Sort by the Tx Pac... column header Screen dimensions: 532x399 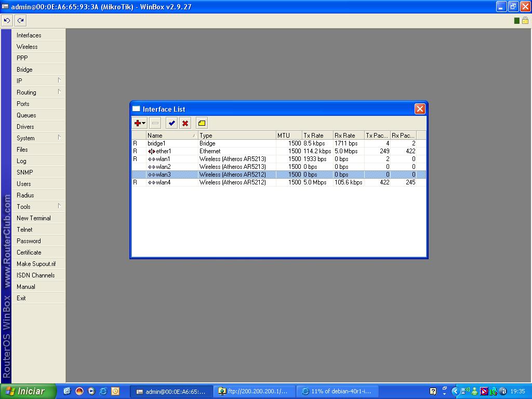click(377, 136)
